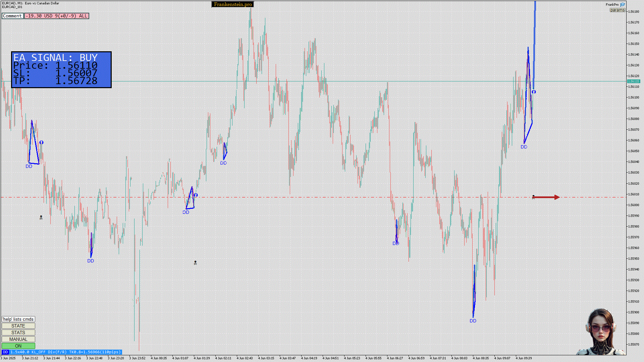Screen dimensions: 644x362
Task: Click the Comment field box
Action: (x=12, y=16)
